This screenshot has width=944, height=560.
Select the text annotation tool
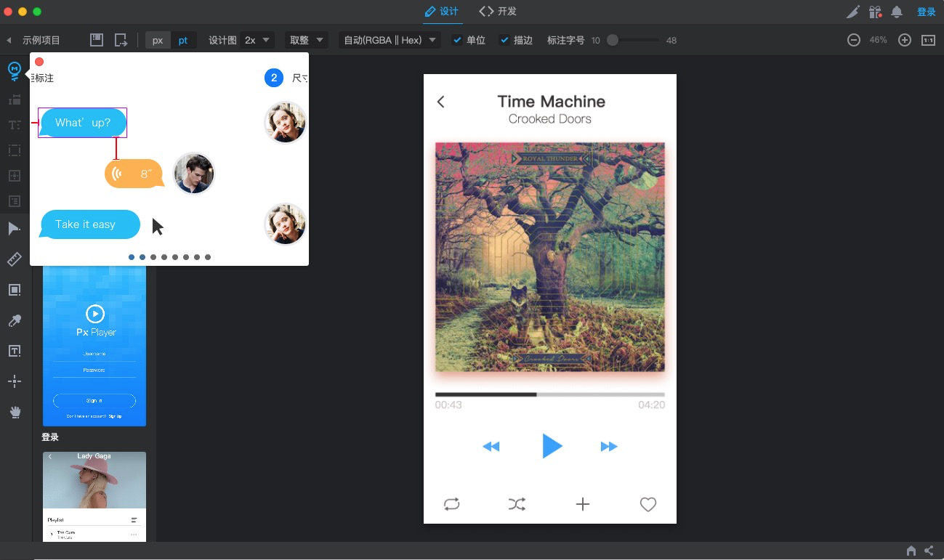pyautogui.click(x=14, y=350)
